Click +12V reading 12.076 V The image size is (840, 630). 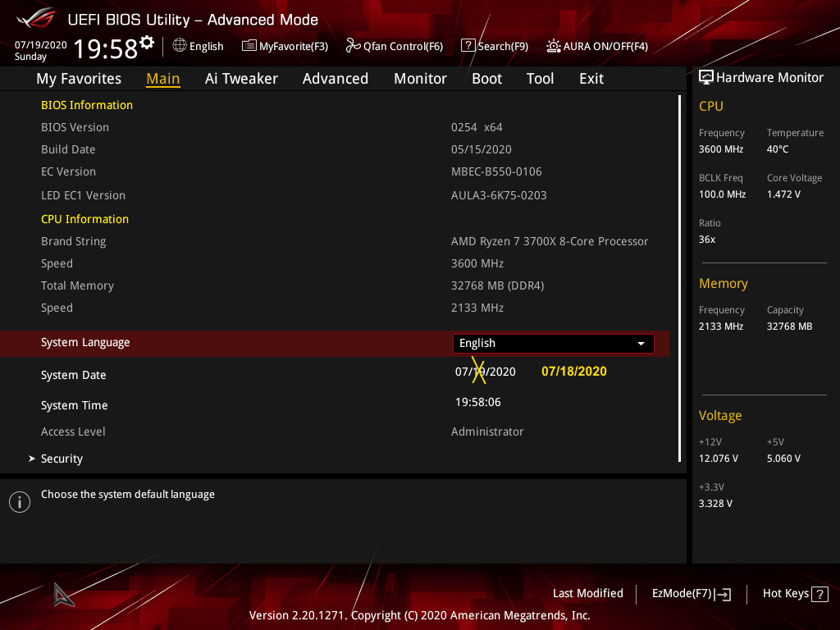[x=719, y=459]
